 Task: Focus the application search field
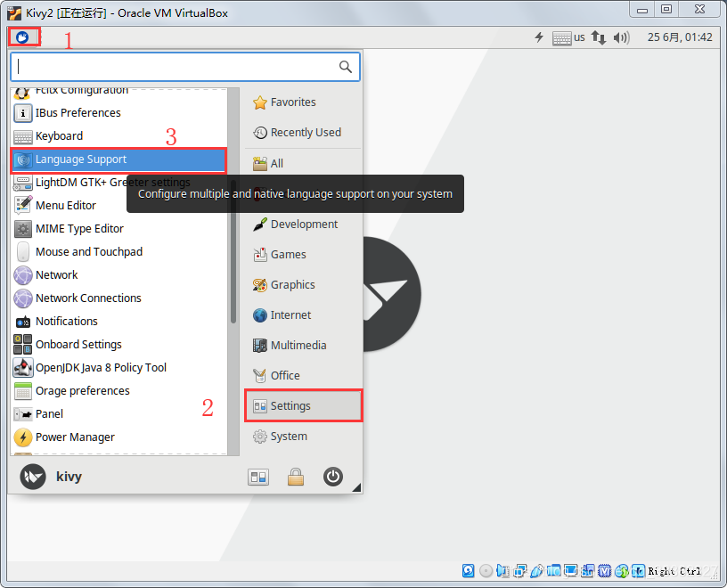coord(185,67)
